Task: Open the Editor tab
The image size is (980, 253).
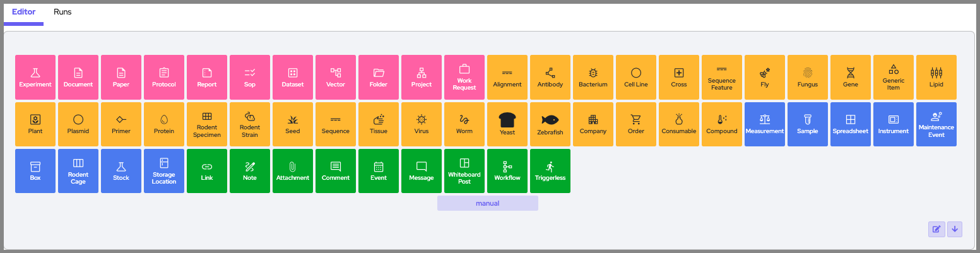Action: 23,12
